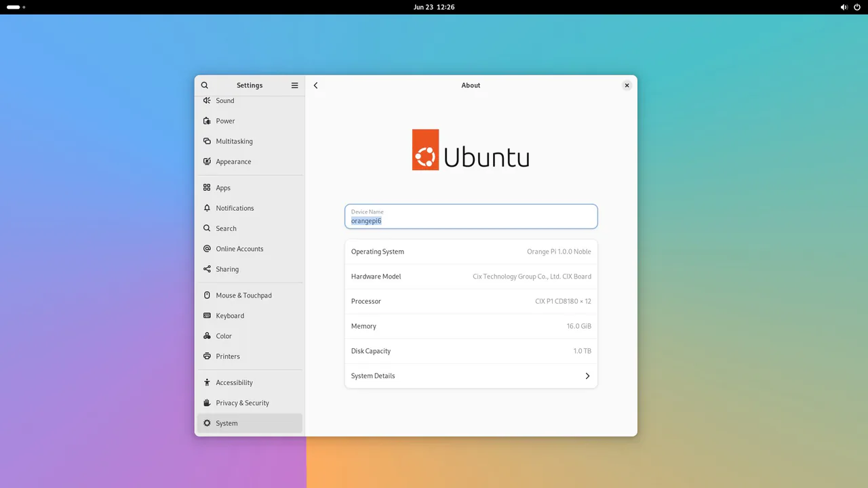Select Privacy & Security in sidebar
868x488 pixels.
point(250,403)
